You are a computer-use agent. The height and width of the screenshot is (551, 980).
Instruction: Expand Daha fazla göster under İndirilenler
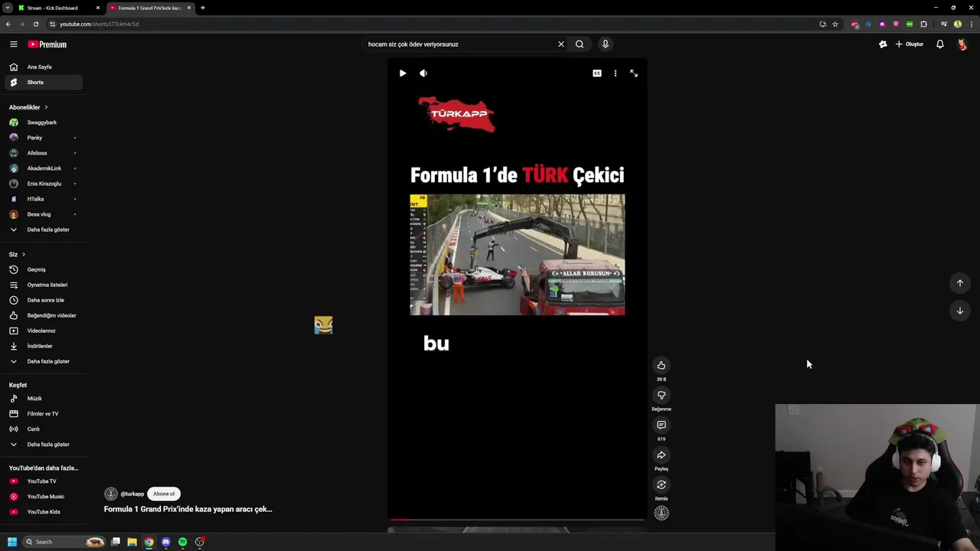(44, 361)
